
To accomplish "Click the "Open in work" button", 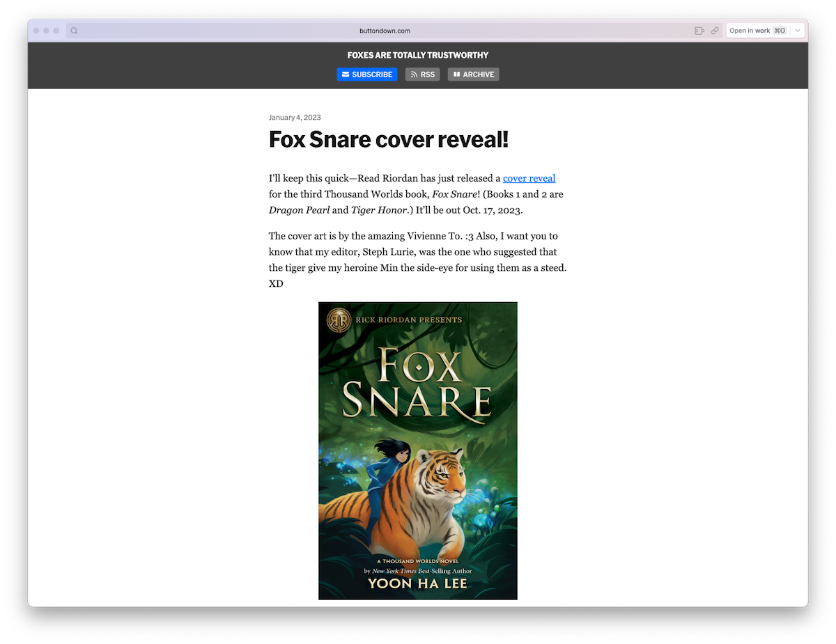I will pyautogui.click(x=758, y=31).
